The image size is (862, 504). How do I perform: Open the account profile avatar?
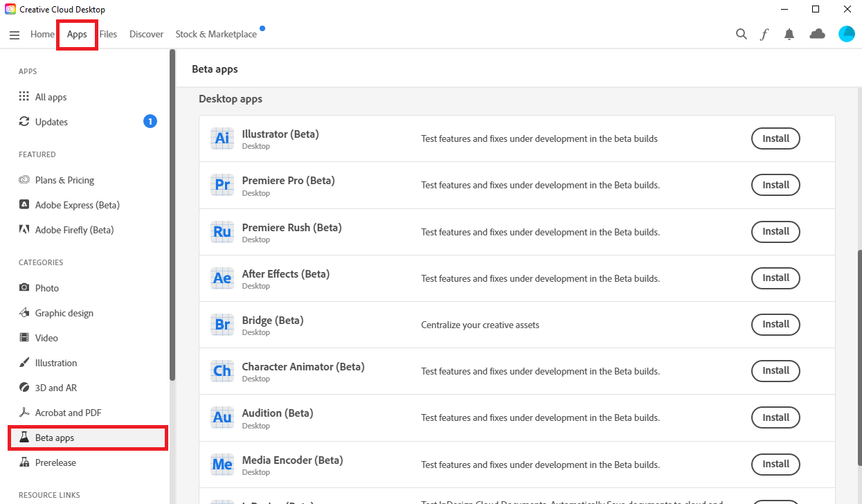click(847, 34)
